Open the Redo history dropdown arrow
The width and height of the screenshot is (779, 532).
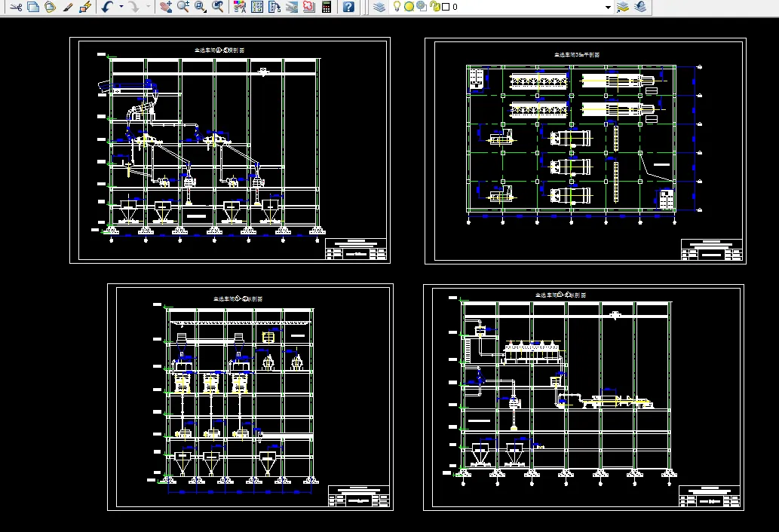coord(148,7)
